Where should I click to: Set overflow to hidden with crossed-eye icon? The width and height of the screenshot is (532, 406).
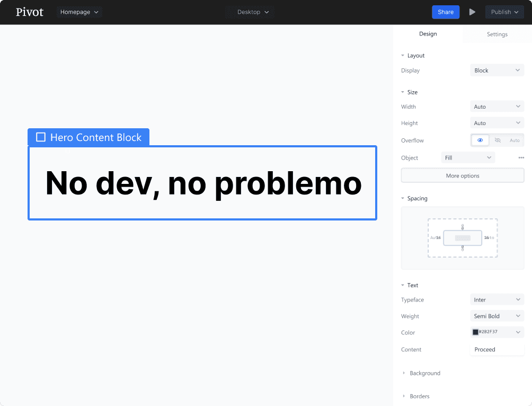(498, 140)
